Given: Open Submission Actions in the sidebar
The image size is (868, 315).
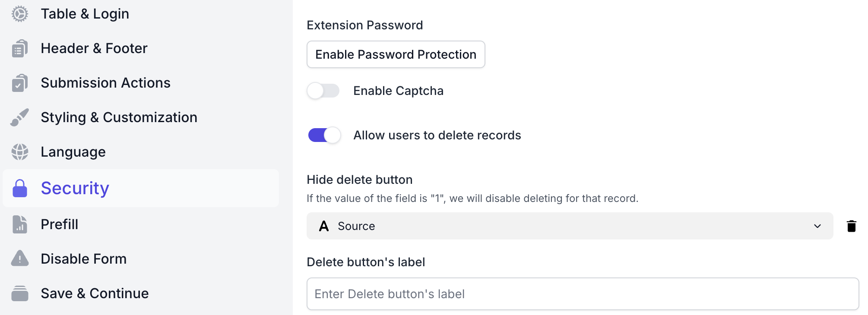Looking at the screenshot, I should pos(105,83).
